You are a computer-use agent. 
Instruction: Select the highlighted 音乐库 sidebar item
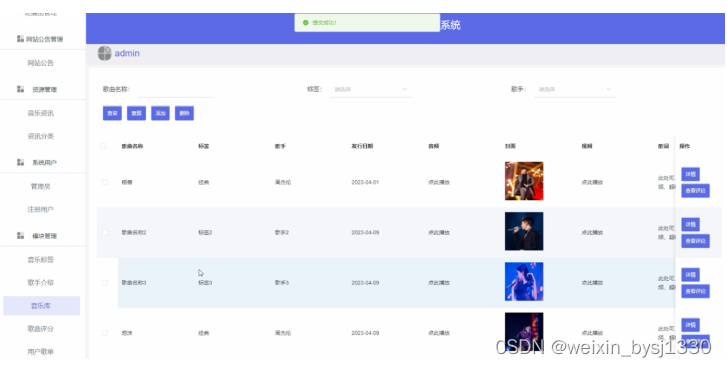[41, 305]
